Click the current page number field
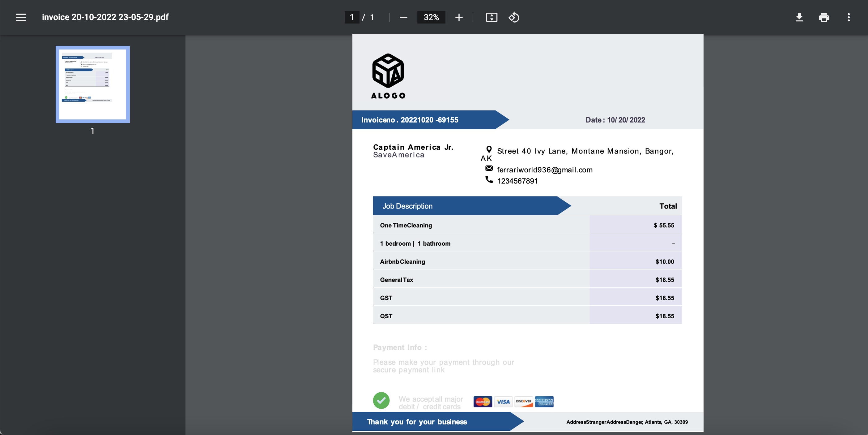This screenshot has width=868, height=435. click(x=351, y=17)
